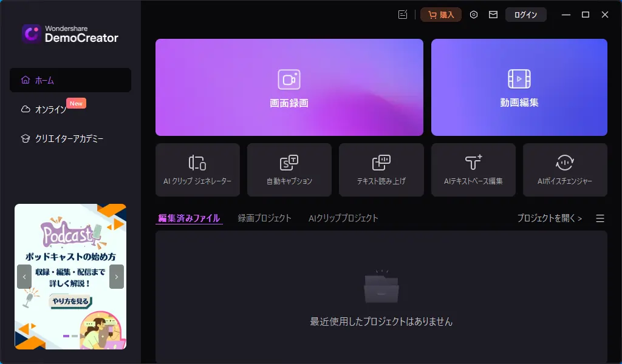Switch to the AIクリッププロジェクト tab

343,218
